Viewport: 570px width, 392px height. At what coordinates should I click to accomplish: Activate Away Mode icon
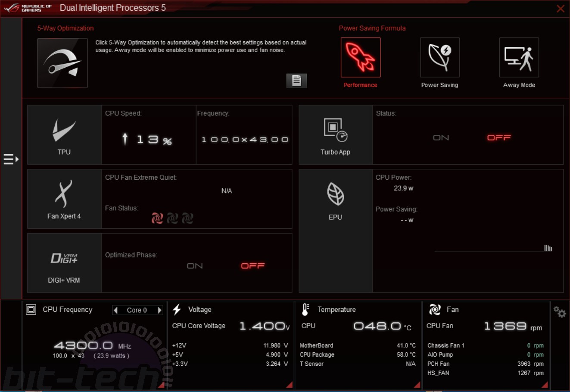(x=519, y=57)
